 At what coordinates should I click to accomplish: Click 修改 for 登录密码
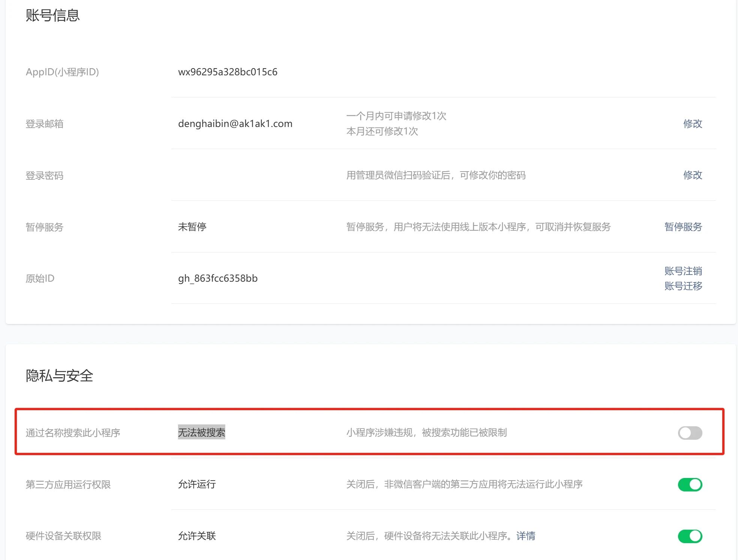(x=692, y=175)
